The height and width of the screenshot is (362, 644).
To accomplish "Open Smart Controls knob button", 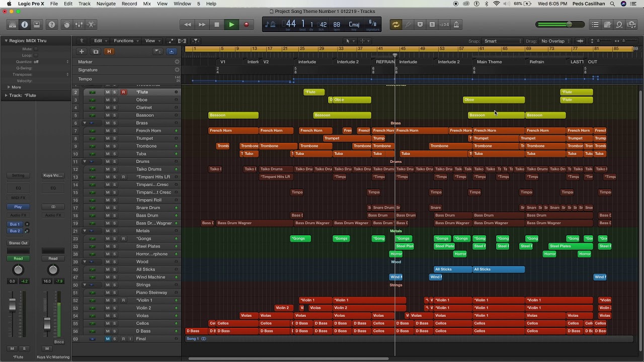I will (67, 25).
